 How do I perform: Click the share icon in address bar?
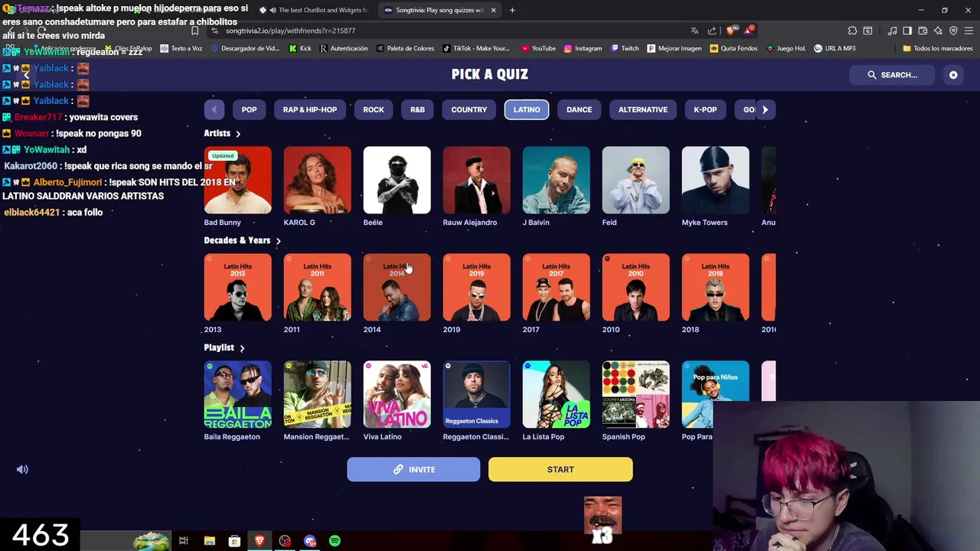click(712, 31)
